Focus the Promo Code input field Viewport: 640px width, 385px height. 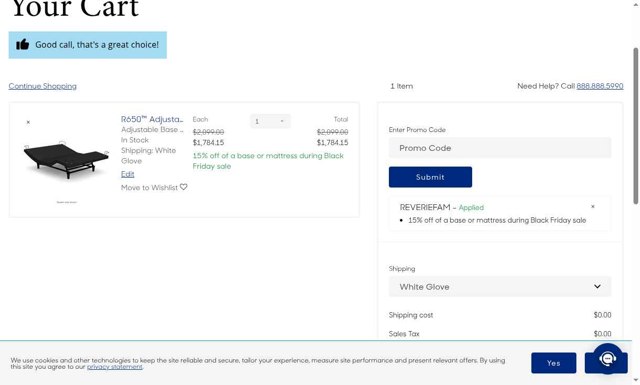[x=500, y=148]
